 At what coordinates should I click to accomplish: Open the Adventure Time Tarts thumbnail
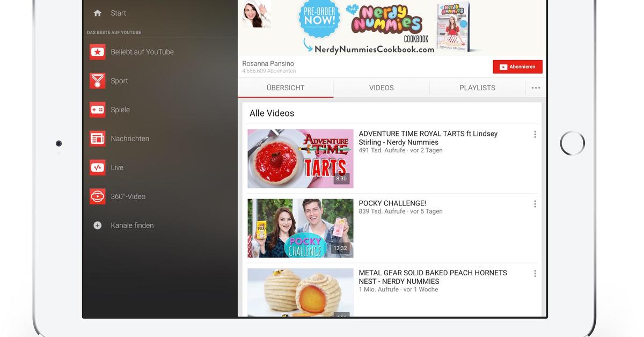pos(301,159)
